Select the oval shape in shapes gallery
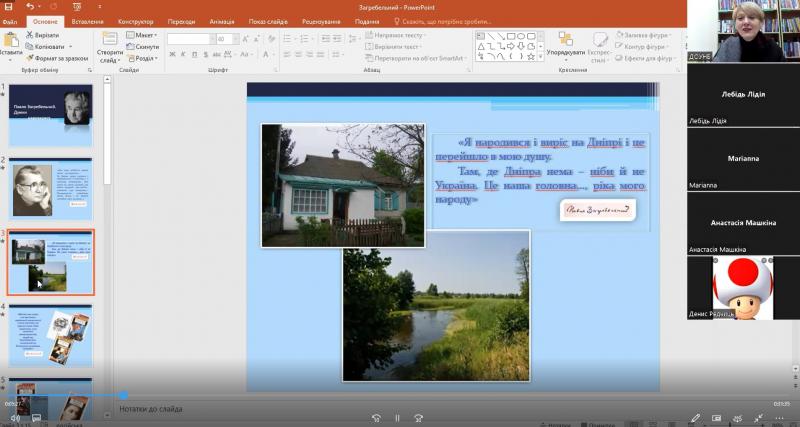Screen dimensions: 800x427 pos(521,36)
